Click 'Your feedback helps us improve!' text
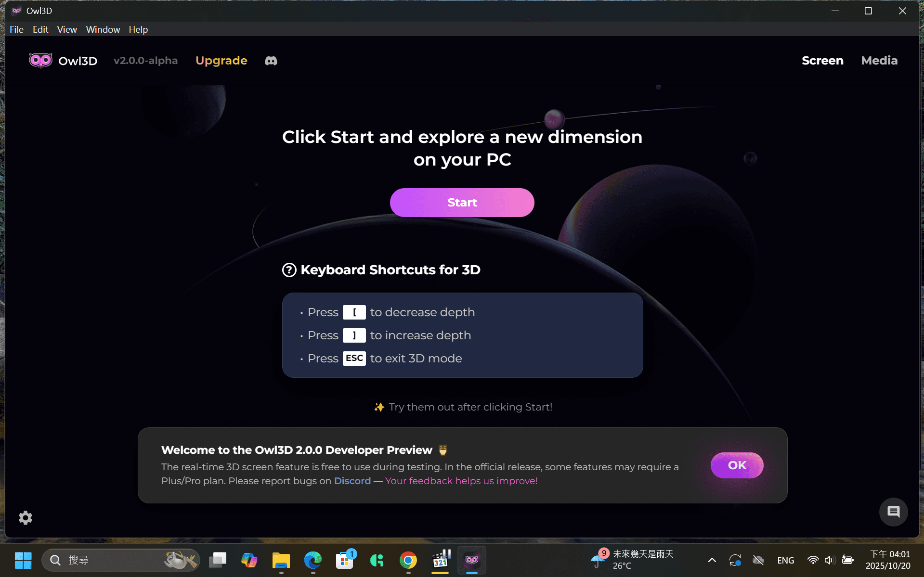Viewport: 924px width, 577px height. 461,481
